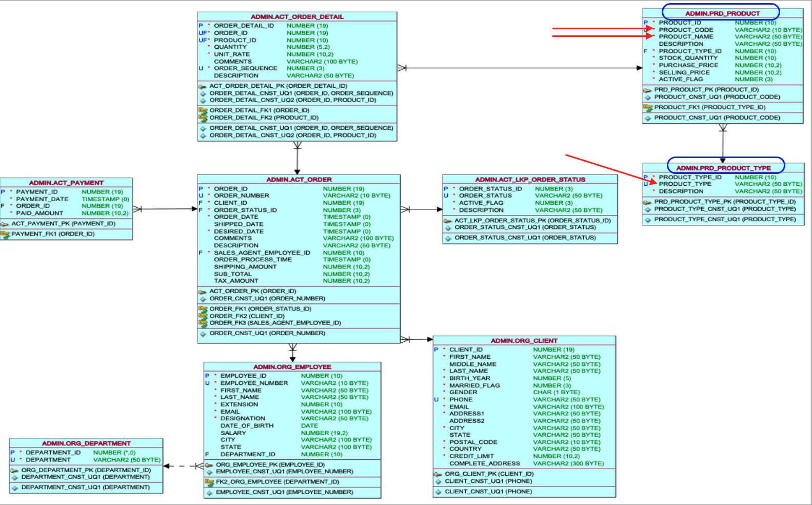Click the ORDER_PROCESS_TIME column row

click(299, 260)
